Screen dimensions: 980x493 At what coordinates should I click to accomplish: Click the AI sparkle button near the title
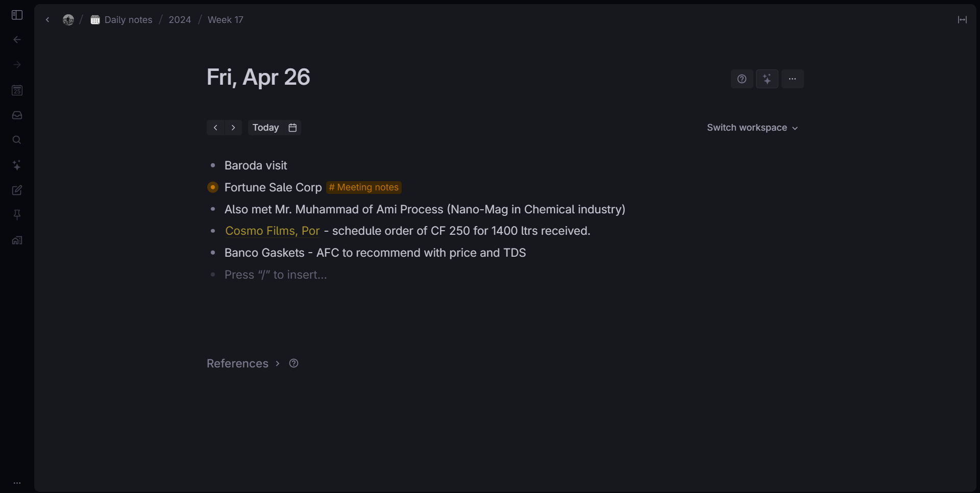click(767, 79)
